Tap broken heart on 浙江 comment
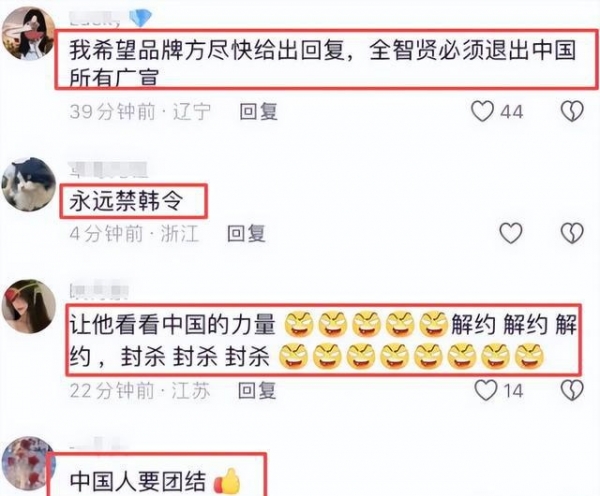 click(x=572, y=233)
